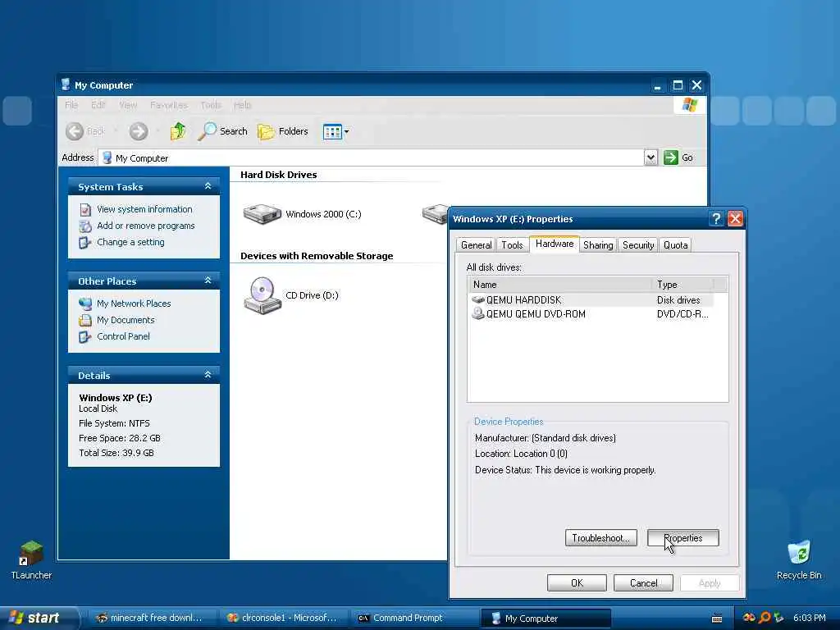Go to My Network Places
This screenshot has width=840, height=630.
(134, 304)
